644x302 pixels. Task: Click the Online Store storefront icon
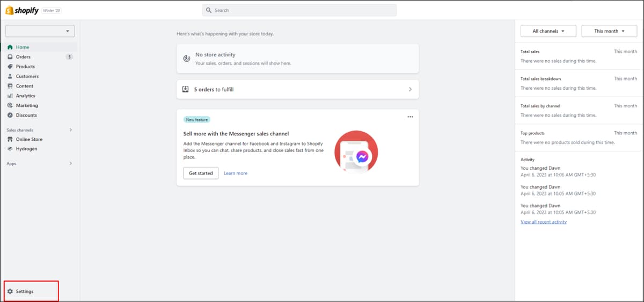(10, 139)
